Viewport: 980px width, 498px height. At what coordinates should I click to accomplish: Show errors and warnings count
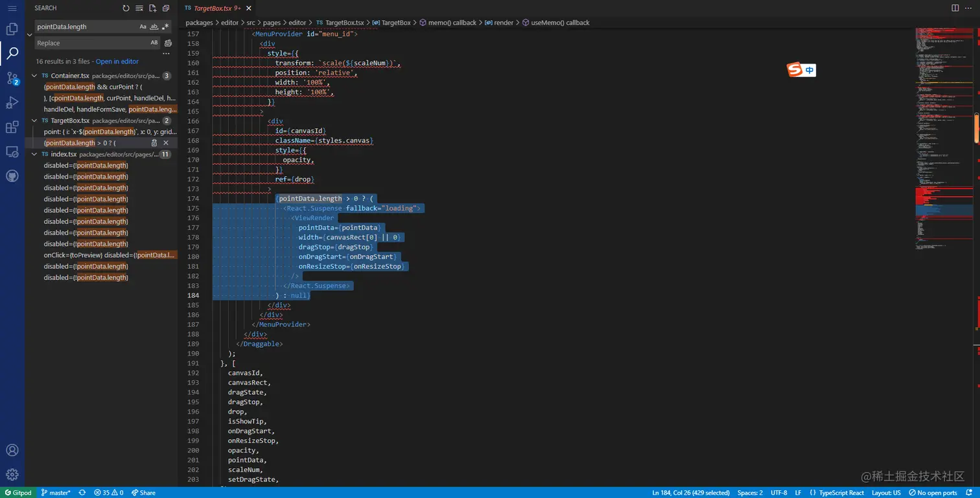coord(109,493)
